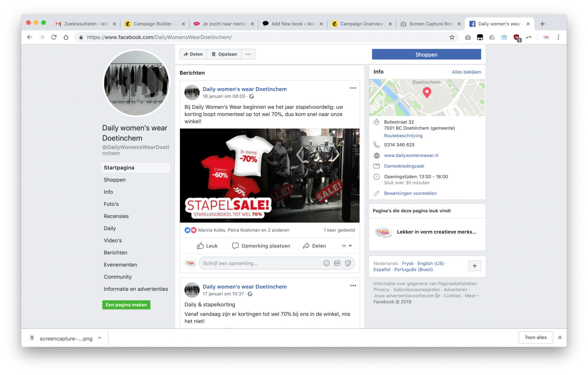Expand the comment-as profile selector
The height and width of the screenshot is (375, 588).
347,246
